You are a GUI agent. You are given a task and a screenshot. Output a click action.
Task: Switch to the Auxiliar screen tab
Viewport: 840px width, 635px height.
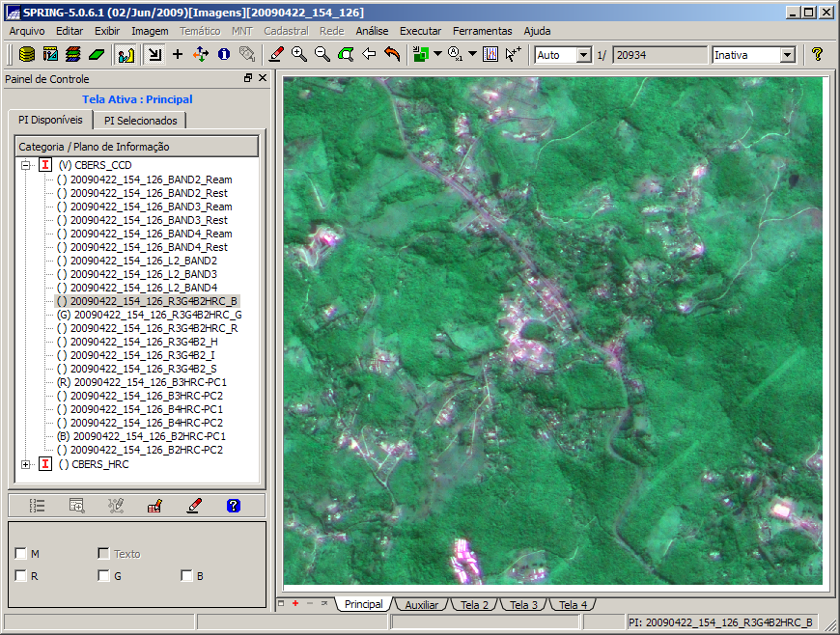(x=421, y=605)
